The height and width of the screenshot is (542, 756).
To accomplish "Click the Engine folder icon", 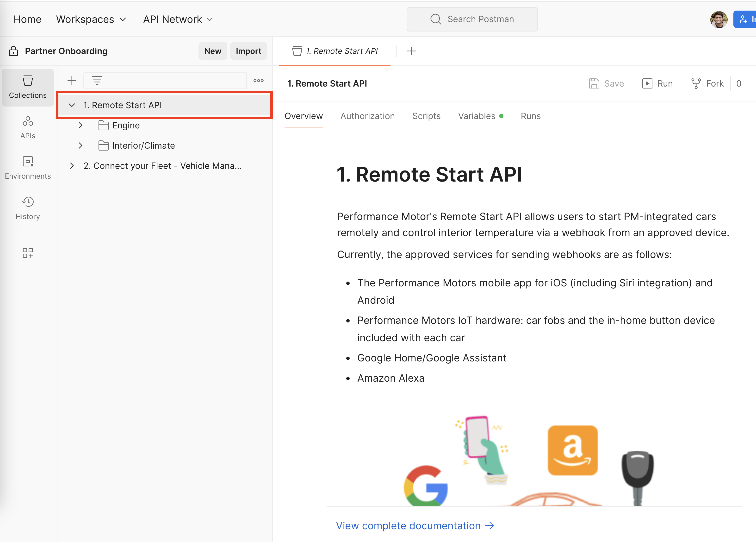I will tap(103, 126).
